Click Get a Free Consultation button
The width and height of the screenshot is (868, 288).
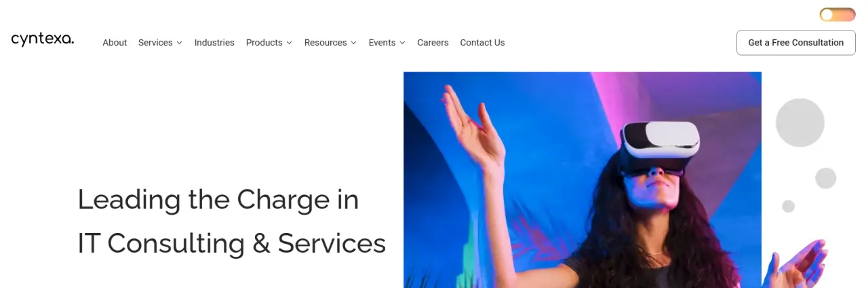click(x=796, y=42)
